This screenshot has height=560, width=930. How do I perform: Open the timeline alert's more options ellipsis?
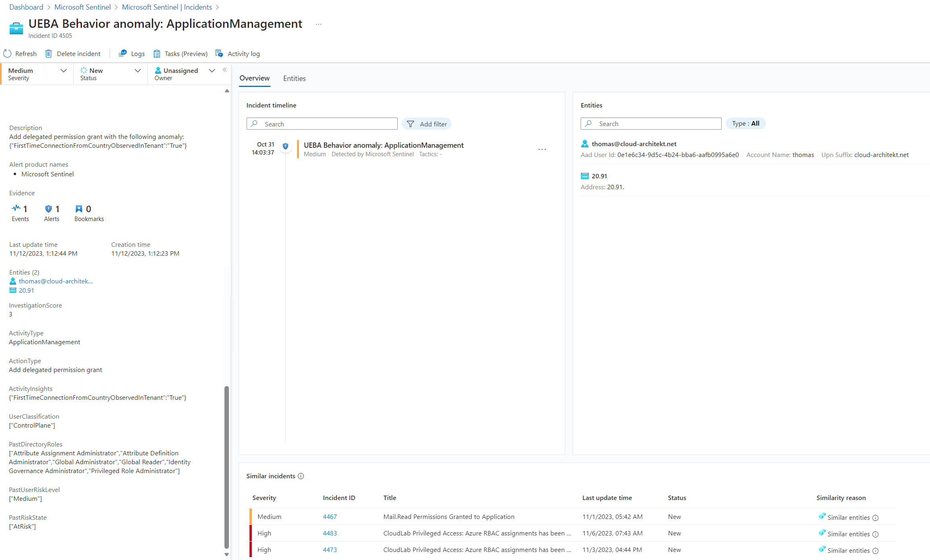[x=542, y=149]
